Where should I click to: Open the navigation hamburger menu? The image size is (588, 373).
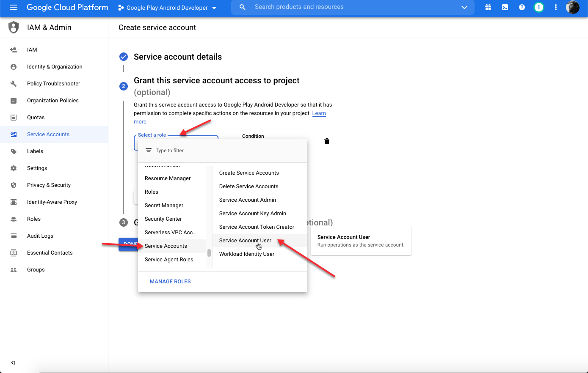pos(14,7)
